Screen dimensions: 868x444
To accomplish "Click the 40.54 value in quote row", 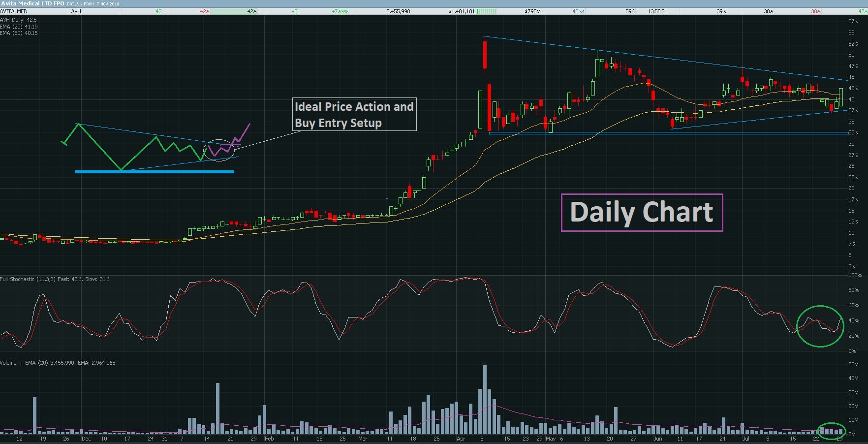I will pos(579,11).
